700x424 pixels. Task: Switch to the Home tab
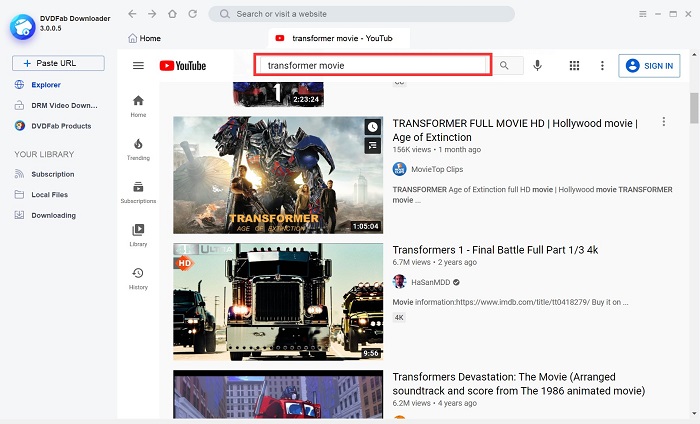pyautogui.click(x=144, y=38)
